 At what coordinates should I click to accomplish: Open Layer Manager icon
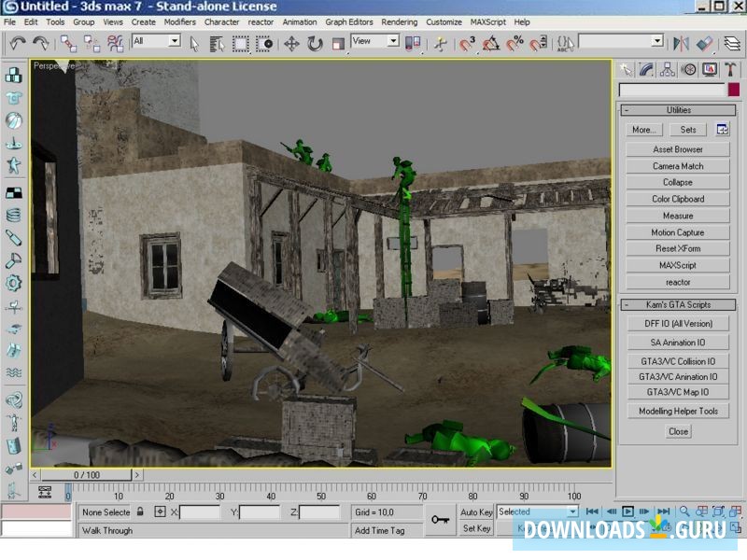pyautogui.click(x=732, y=44)
